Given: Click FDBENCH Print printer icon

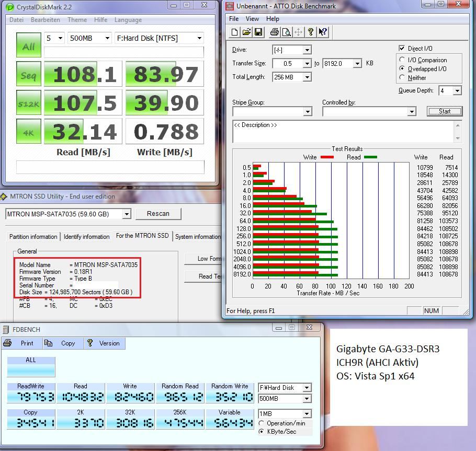Looking at the screenshot, I should [x=8, y=343].
